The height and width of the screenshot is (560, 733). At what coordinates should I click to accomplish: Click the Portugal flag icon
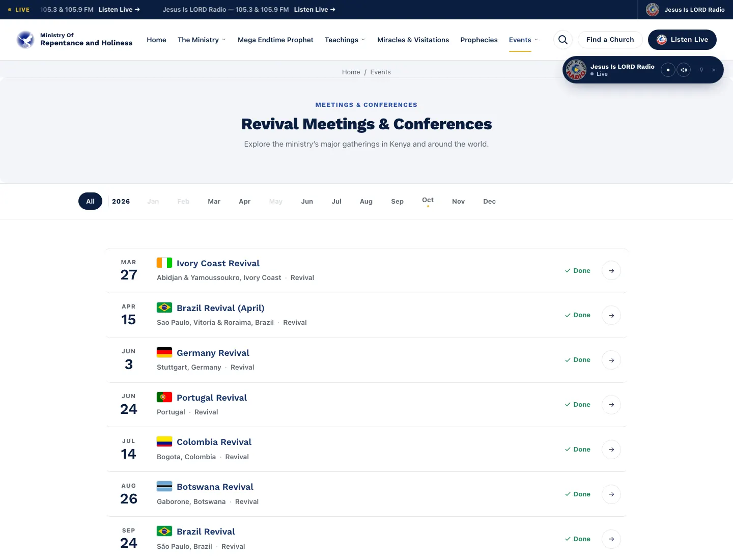(164, 397)
